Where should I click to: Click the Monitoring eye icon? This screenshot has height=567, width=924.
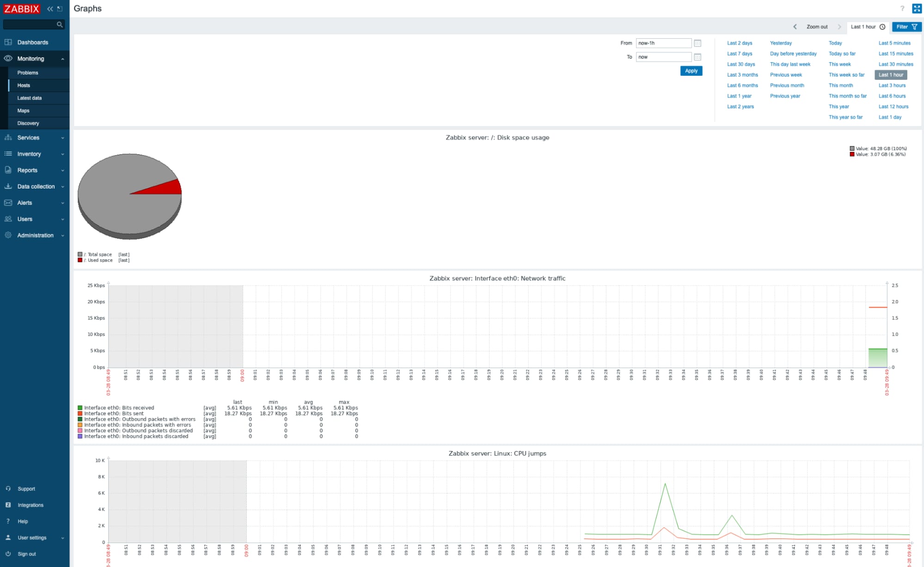pyautogui.click(x=8, y=59)
